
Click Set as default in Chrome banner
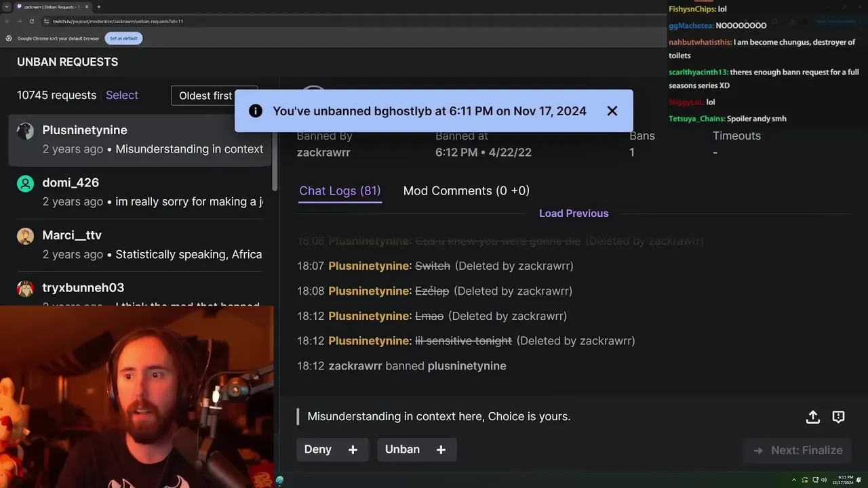123,39
